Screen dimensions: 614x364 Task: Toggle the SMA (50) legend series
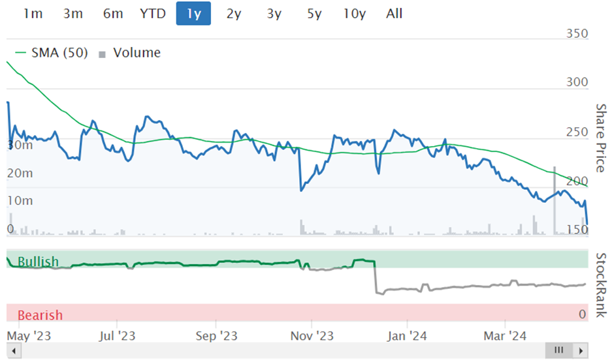[52, 53]
